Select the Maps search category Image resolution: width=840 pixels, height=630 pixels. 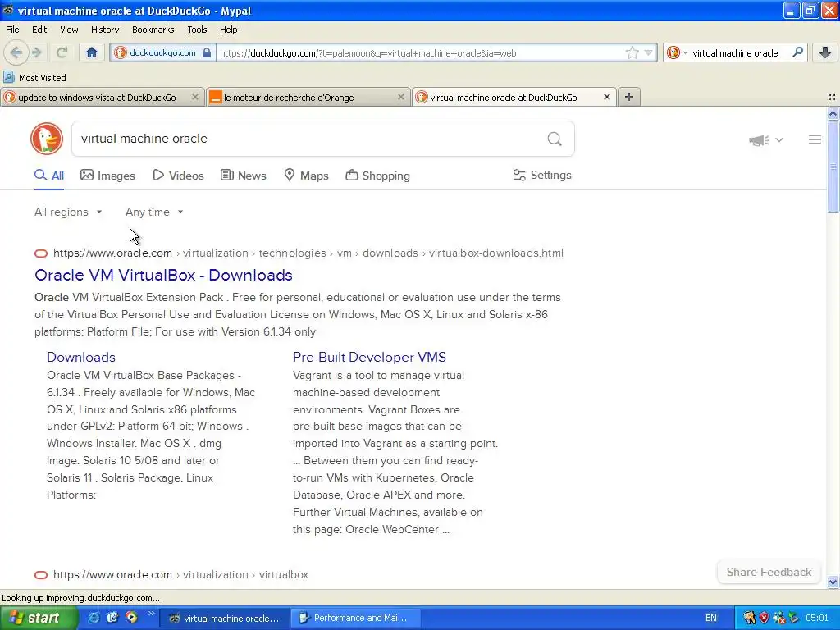(x=306, y=176)
